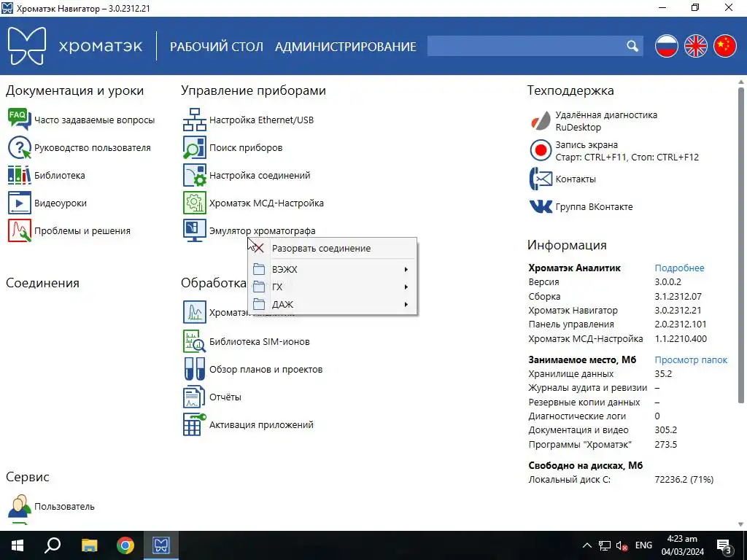
Task: Open the Хроматэк МСД-Настройка icon
Action: point(194,203)
